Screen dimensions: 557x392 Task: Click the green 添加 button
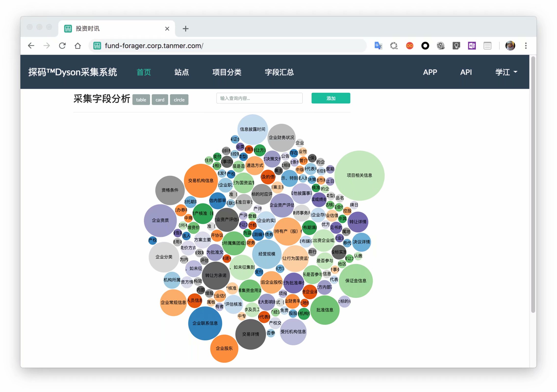pyautogui.click(x=331, y=98)
